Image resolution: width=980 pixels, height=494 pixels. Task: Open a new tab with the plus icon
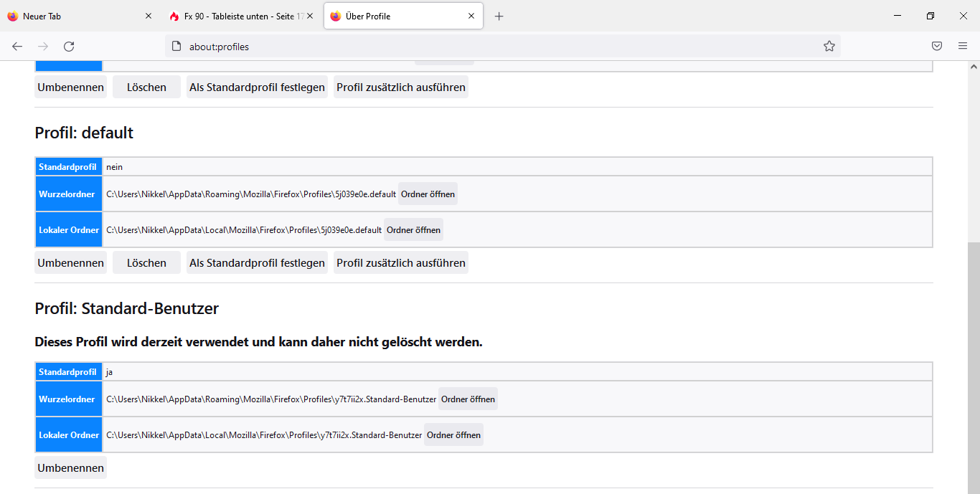point(499,16)
